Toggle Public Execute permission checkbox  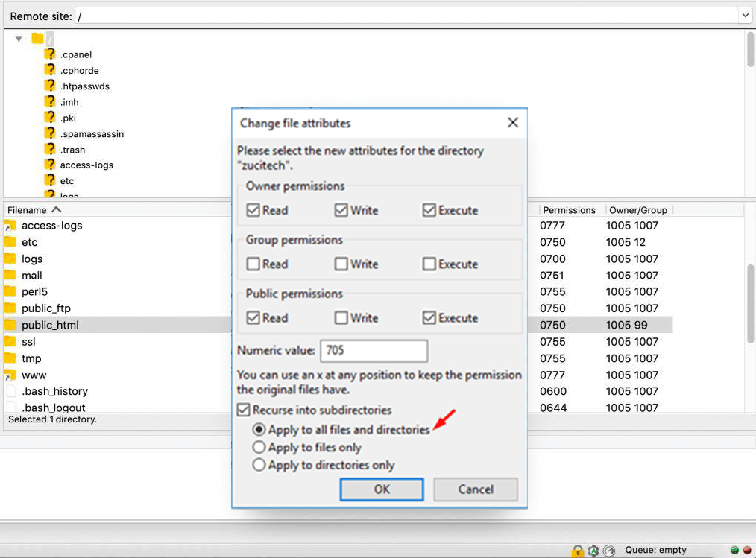point(429,318)
